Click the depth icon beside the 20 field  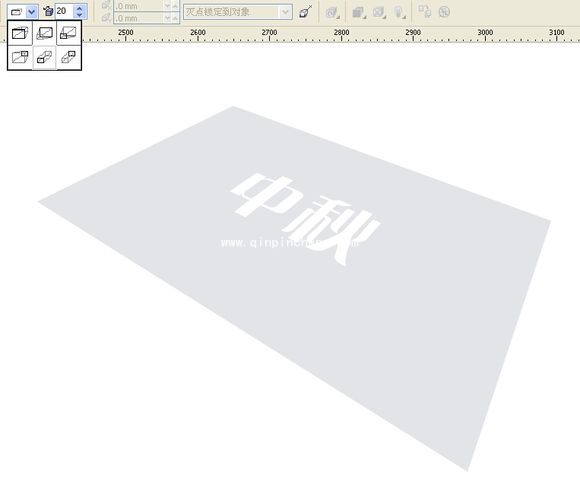pos(48,11)
